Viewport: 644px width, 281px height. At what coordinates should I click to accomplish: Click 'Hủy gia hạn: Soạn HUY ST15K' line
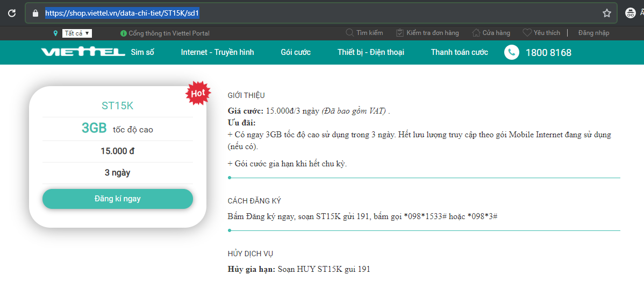[299, 270]
